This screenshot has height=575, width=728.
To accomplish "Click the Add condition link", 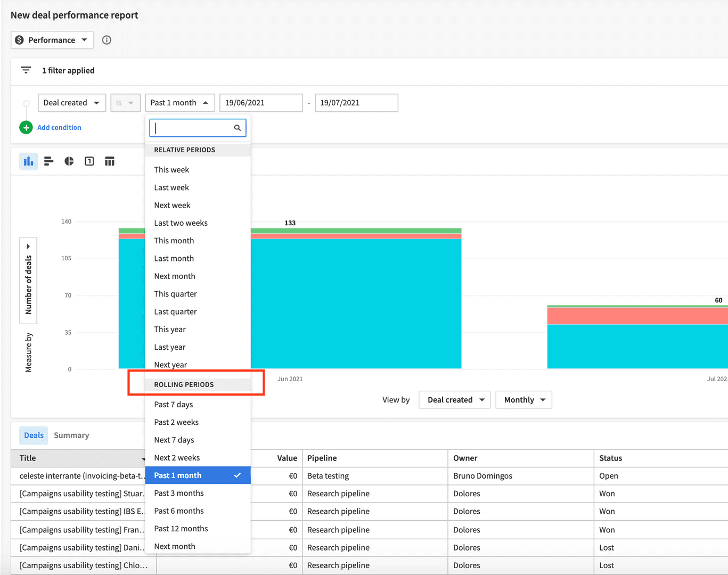I will pyautogui.click(x=59, y=128).
